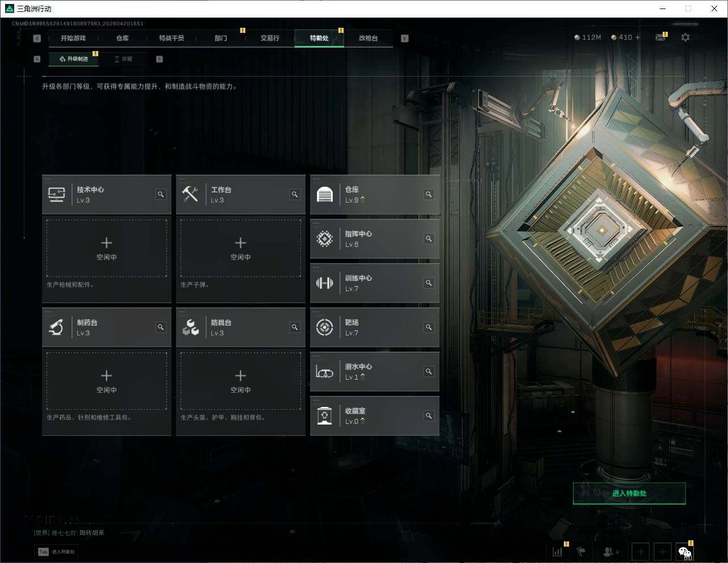Click Tab 进入特勤处 hint at bottom left
This screenshot has height=563, width=728.
pos(57,552)
